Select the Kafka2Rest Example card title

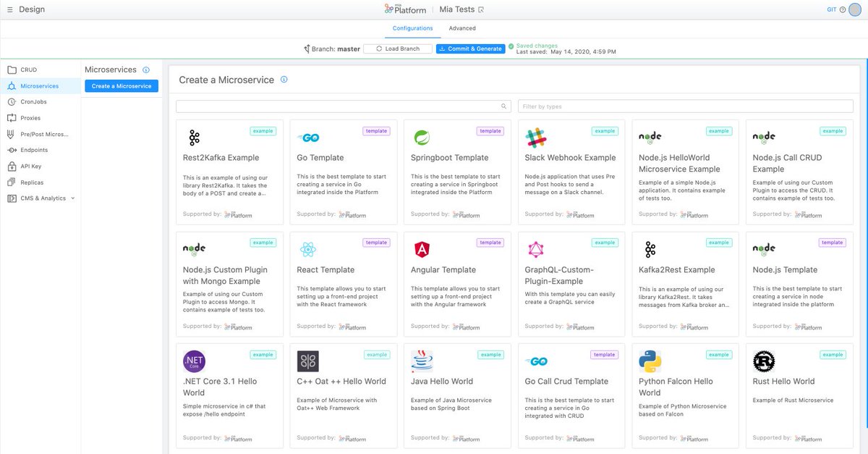pyautogui.click(x=676, y=269)
